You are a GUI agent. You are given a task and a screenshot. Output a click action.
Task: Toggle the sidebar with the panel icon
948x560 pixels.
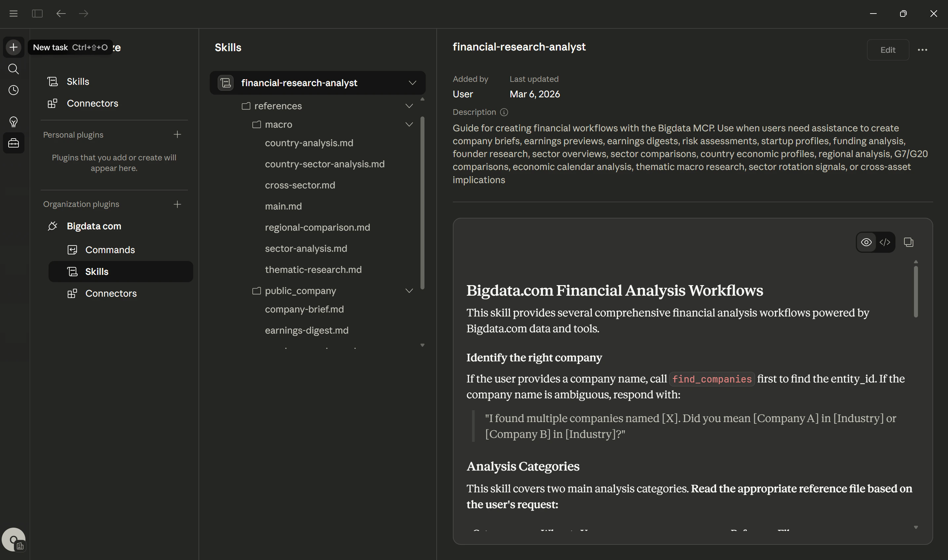(x=37, y=14)
